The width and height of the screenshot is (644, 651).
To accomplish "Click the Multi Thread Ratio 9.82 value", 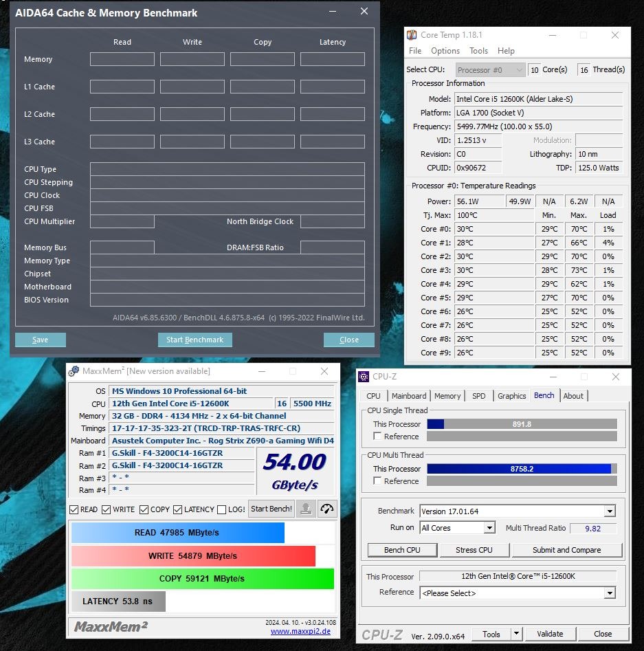I will coord(593,528).
